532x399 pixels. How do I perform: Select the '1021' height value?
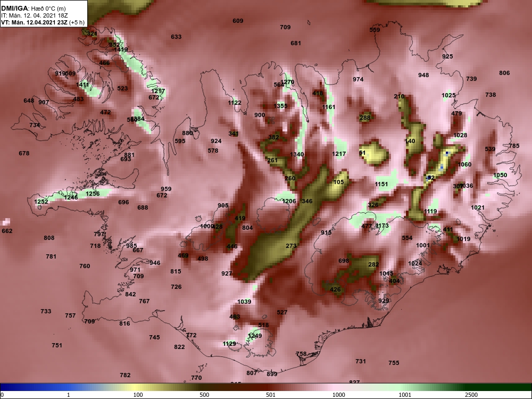click(x=478, y=207)
